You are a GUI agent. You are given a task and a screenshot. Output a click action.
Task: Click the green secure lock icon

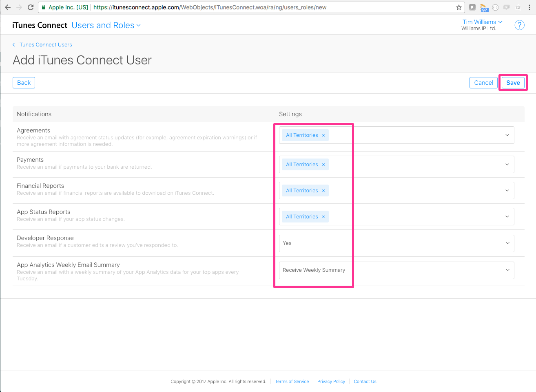click(44, 7)
